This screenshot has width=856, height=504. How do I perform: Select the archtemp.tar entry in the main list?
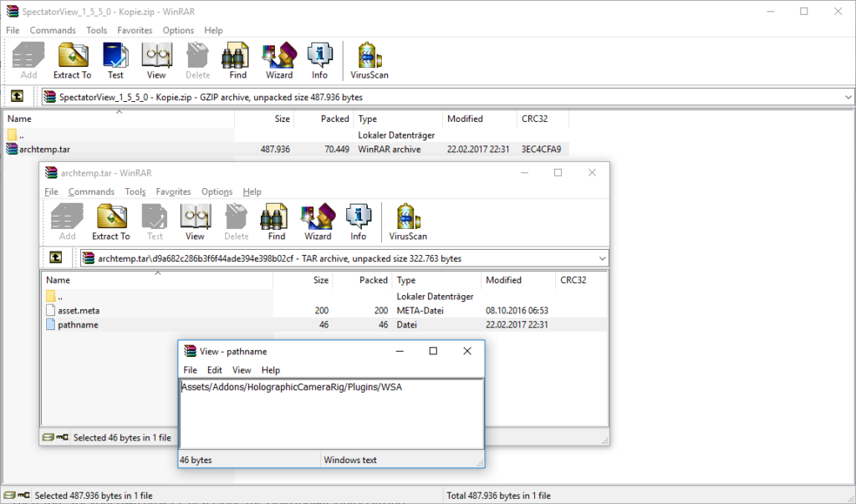click(x=43, y=150)
